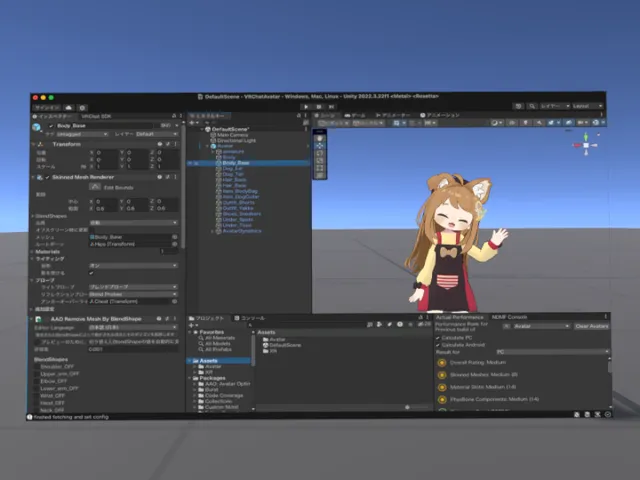Switch to the Animation tab
640x480 pixels.
[440, 116]
